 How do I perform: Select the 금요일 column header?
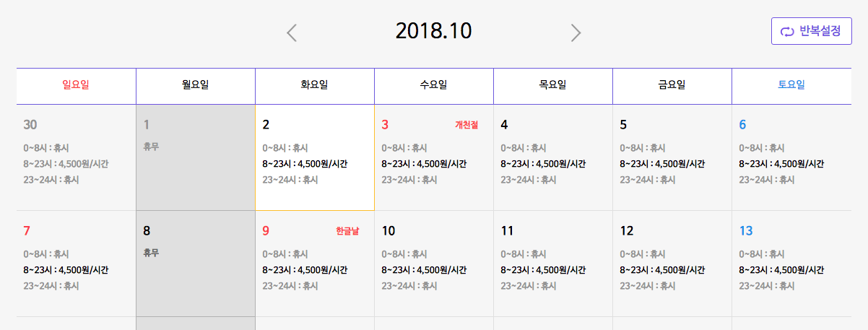click(x=672, y=86)
